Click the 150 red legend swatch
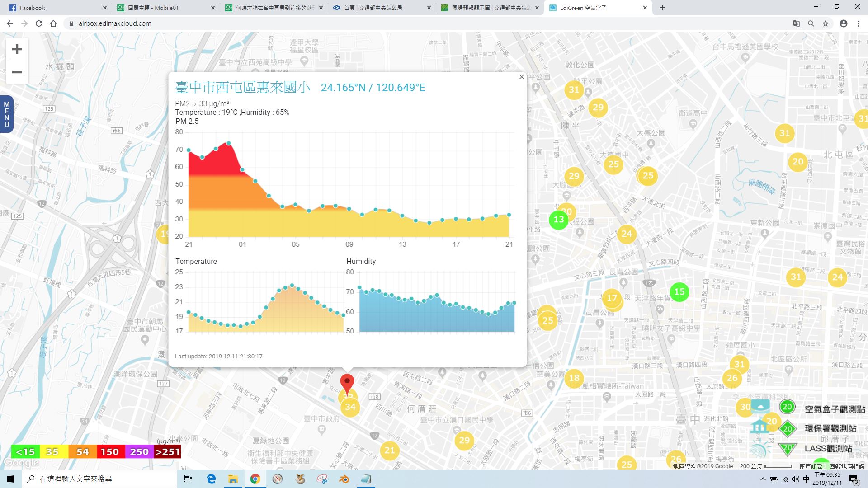The width and height of the screenshot is (868, 488). [x=110, y=452]
